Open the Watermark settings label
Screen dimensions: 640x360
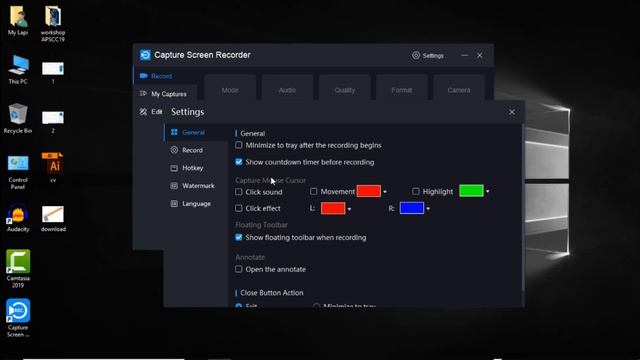(198, 186)
